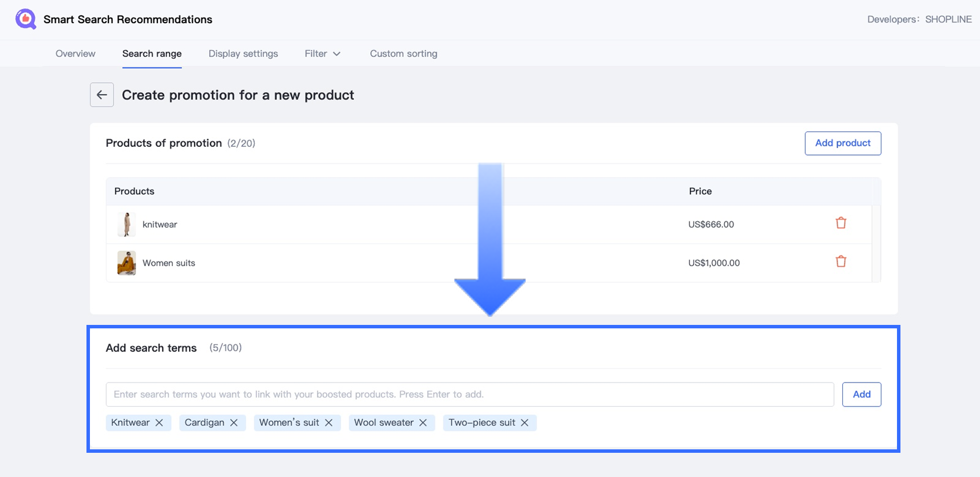Image resolution: width=980 pixels, height=477 pixels.
Task: Delete the Women suits product row
Action: click(841, 262)
